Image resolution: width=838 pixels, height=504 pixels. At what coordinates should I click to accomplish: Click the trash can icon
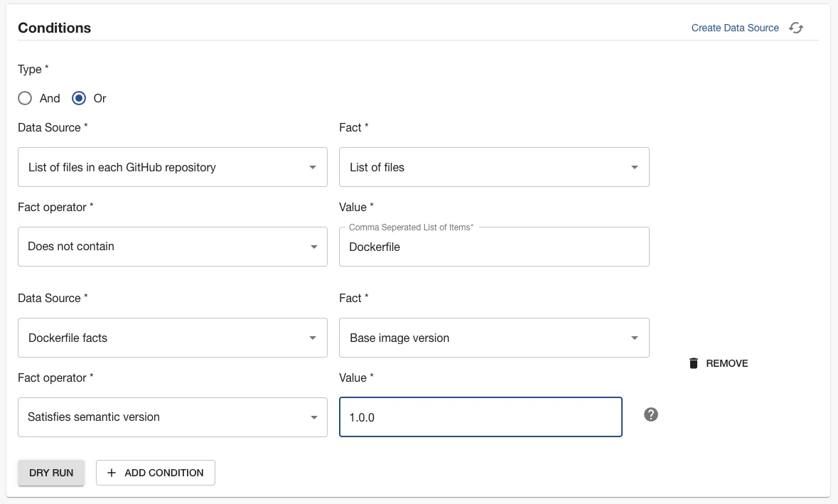[694, 363]
